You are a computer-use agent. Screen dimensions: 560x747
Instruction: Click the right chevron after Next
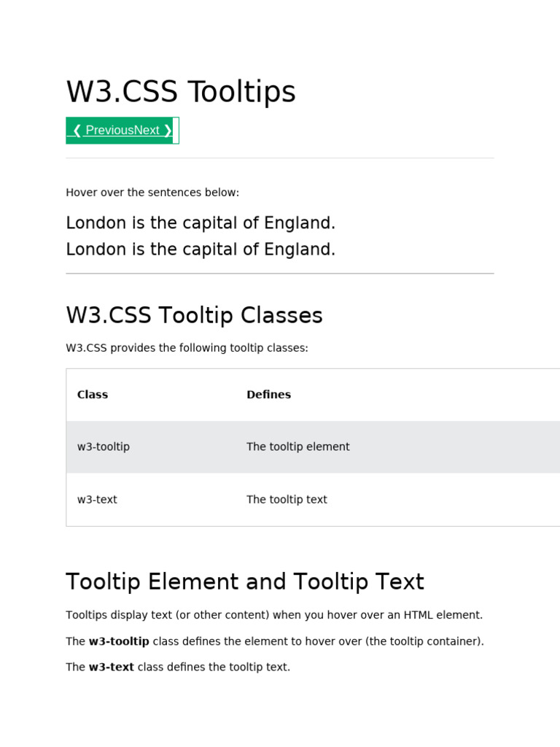point(168,131)
